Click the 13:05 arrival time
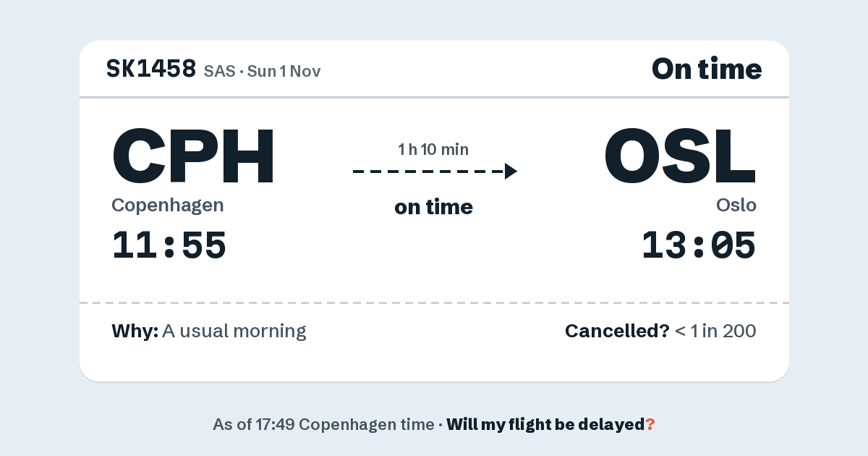The height and width of the screenshot is (456, 868). pos(699,245)
